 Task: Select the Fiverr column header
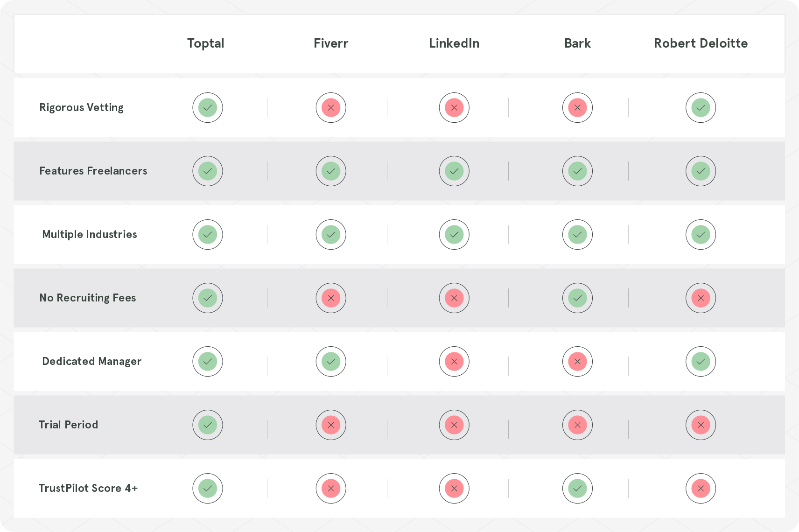(x=331, y=43)
